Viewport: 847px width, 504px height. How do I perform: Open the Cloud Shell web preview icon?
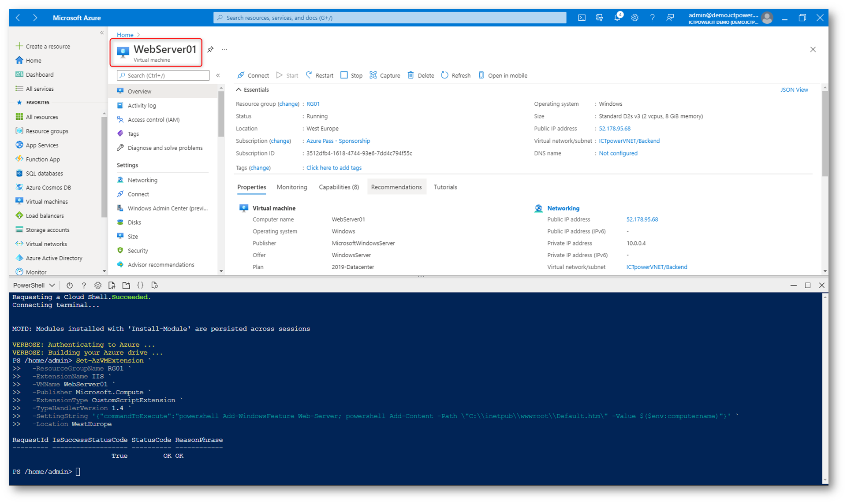(154, 285)
